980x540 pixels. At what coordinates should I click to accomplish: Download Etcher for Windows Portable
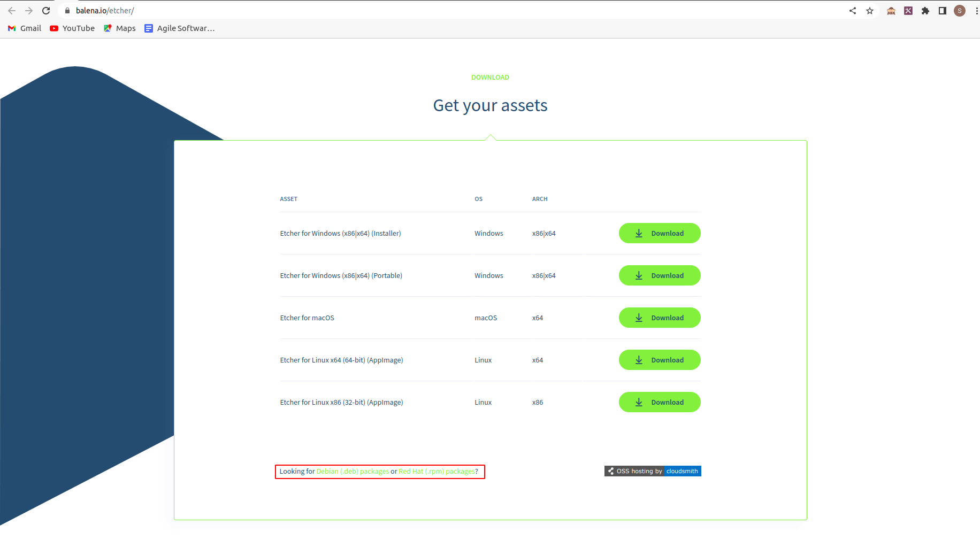pos(660,275)
